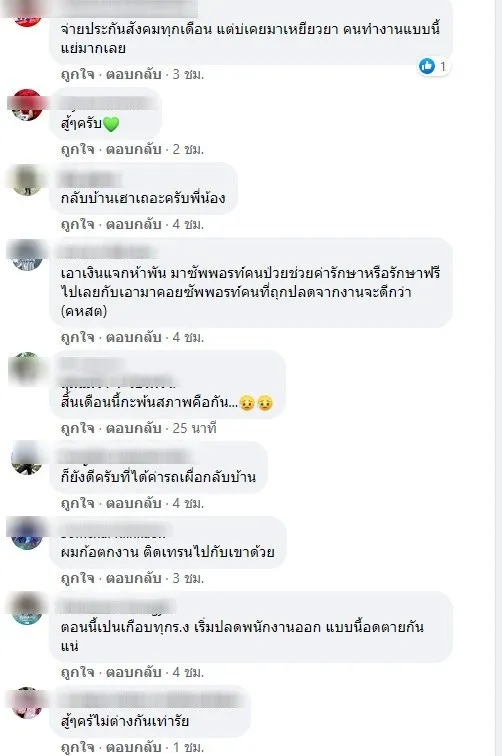This screenshot has height=756, width=502.
Task: Click avatar of last สู้ๆ commenter
Action: (27, 702)
